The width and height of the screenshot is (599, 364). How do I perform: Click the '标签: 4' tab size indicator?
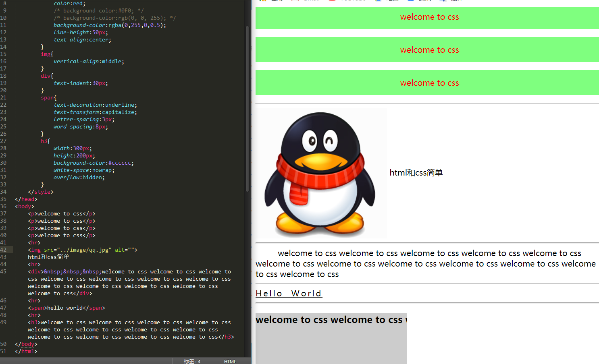192,361
